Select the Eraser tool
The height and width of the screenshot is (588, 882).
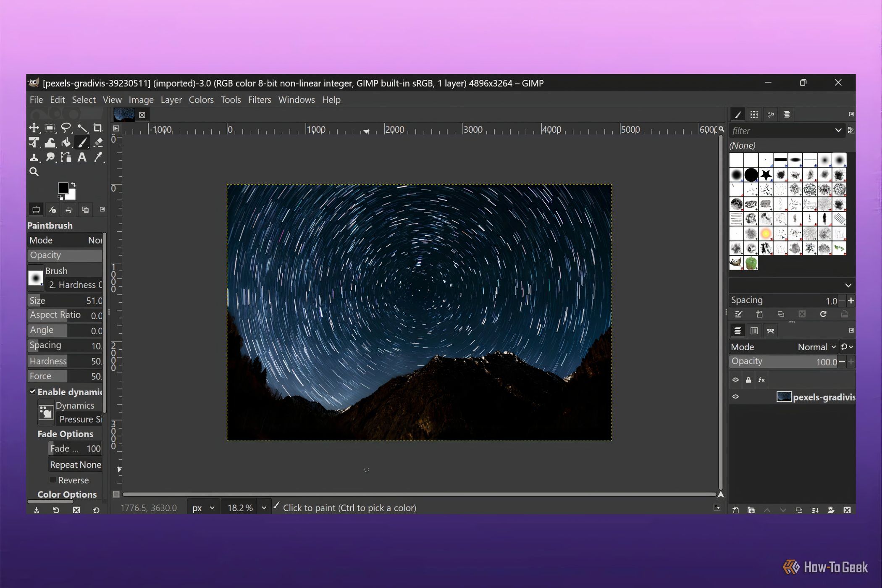coord(98,143)
